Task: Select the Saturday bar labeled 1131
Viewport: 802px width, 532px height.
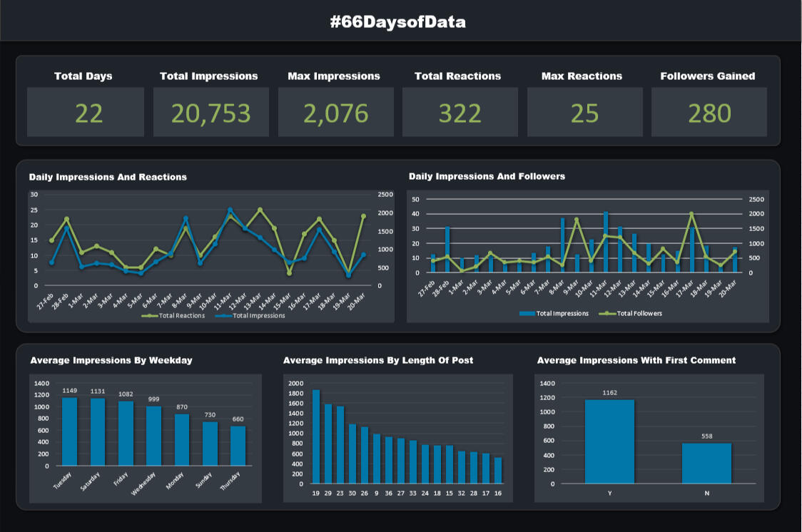Action: pyautogui.click(x=98, y=432)
